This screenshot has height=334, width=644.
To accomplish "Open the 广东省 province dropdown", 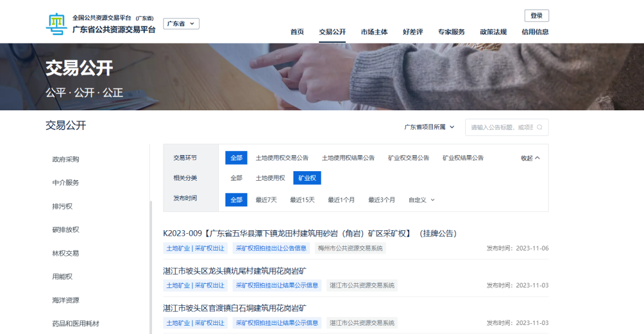I will [x=181, y=24].
